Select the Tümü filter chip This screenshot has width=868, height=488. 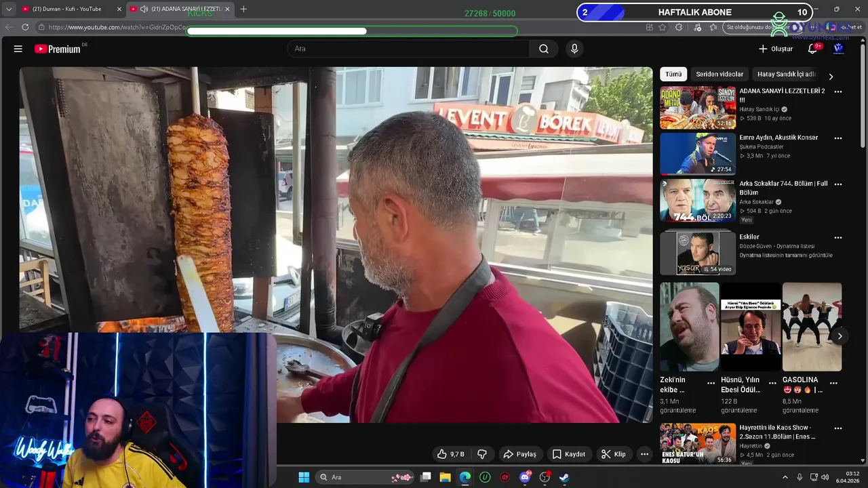pyautogui.click(x=673, y=74)
